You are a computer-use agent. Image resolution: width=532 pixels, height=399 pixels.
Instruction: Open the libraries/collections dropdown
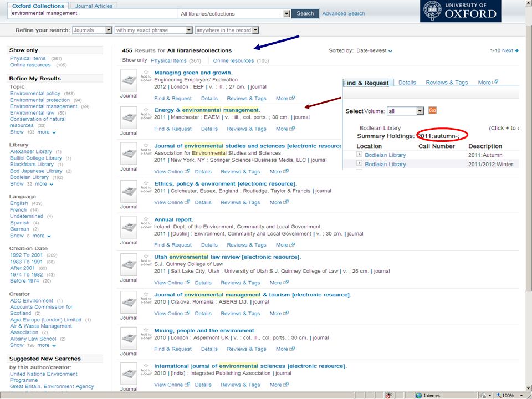(x=287, y=13)
